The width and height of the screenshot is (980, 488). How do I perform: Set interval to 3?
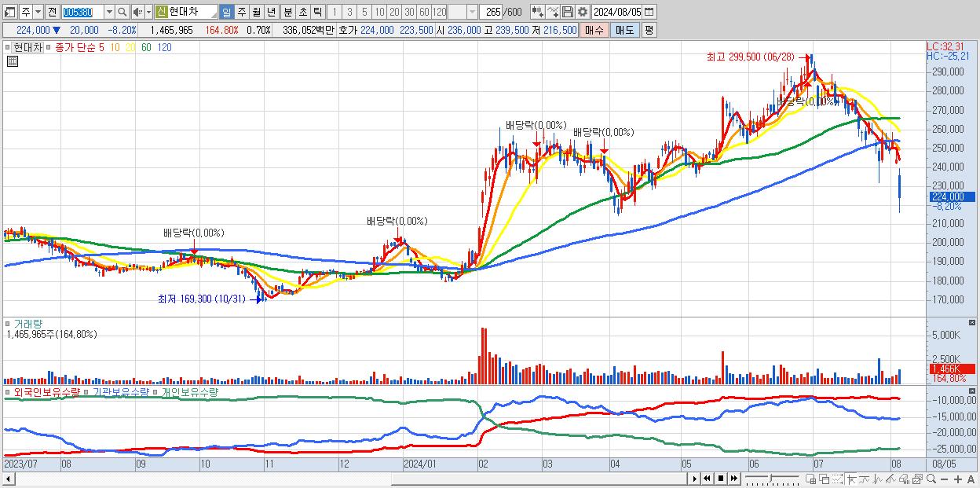pyautogui.click(x=349, y=13)
